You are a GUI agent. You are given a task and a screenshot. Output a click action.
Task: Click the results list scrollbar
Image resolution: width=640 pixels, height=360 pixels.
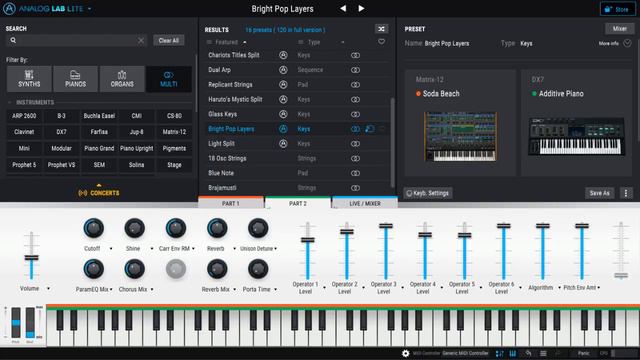tap(392, 143)
